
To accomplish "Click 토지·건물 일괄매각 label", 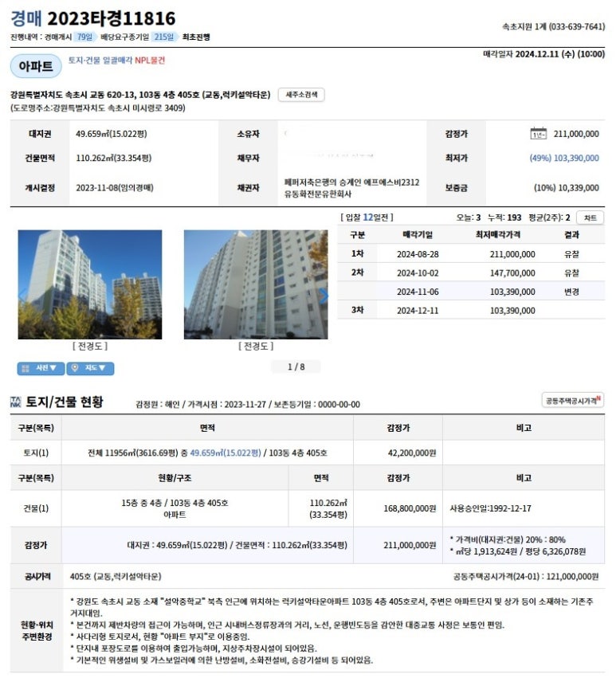I will (x=100, y=61).
